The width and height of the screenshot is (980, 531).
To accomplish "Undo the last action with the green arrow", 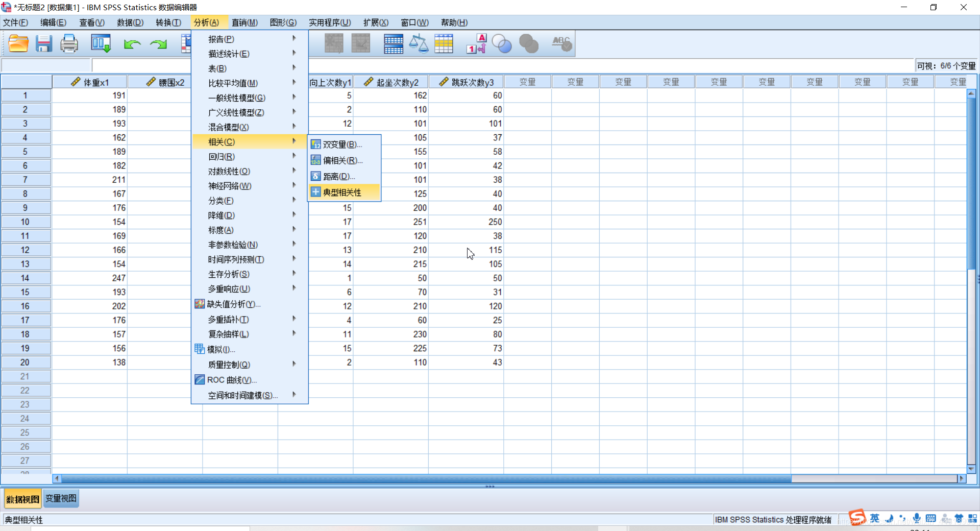I will [132, 44].
